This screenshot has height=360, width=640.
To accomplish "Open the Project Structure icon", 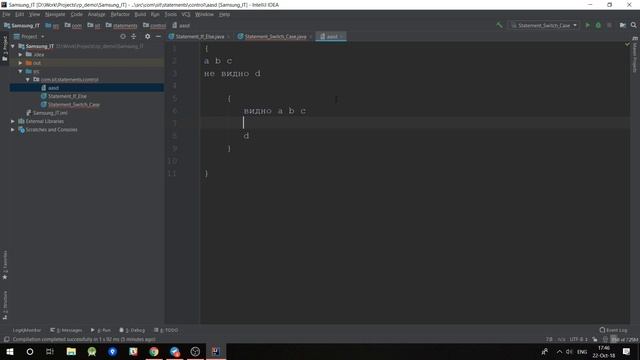I will point(622,25).
